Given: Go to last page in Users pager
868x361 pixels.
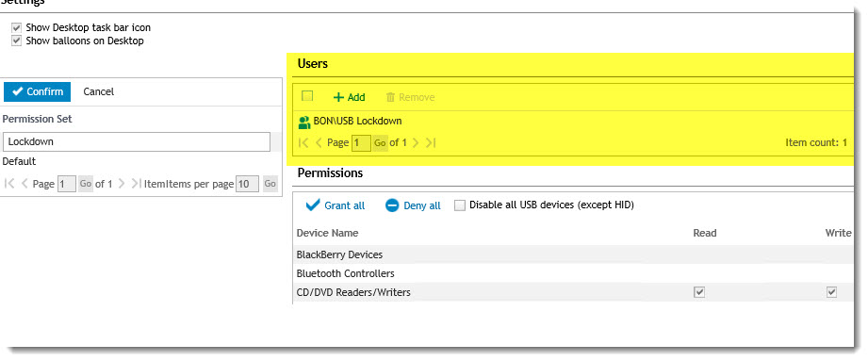Looking at the screenshot, I should point(431,143).
